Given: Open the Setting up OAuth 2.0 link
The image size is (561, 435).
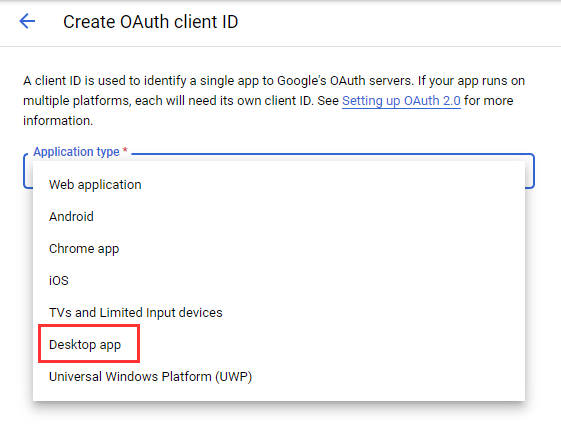Looking at the screenshot, I should (x=401, y=101).
